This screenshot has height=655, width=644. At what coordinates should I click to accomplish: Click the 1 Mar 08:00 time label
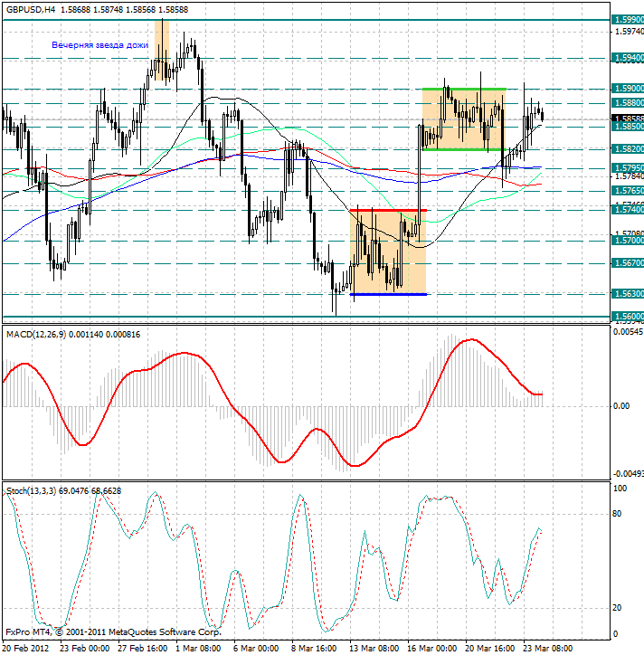tap(198, 649)
